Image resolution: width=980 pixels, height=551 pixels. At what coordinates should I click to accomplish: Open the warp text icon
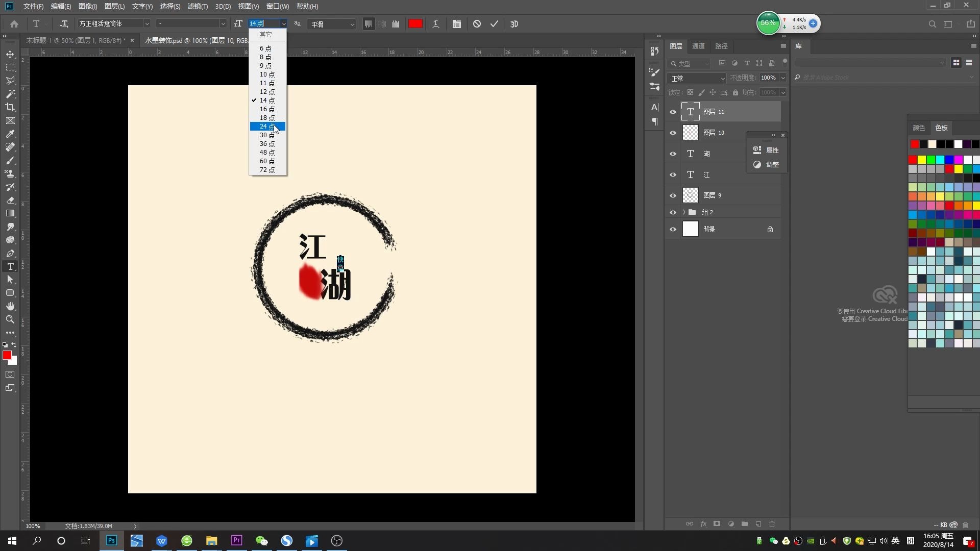436,24
